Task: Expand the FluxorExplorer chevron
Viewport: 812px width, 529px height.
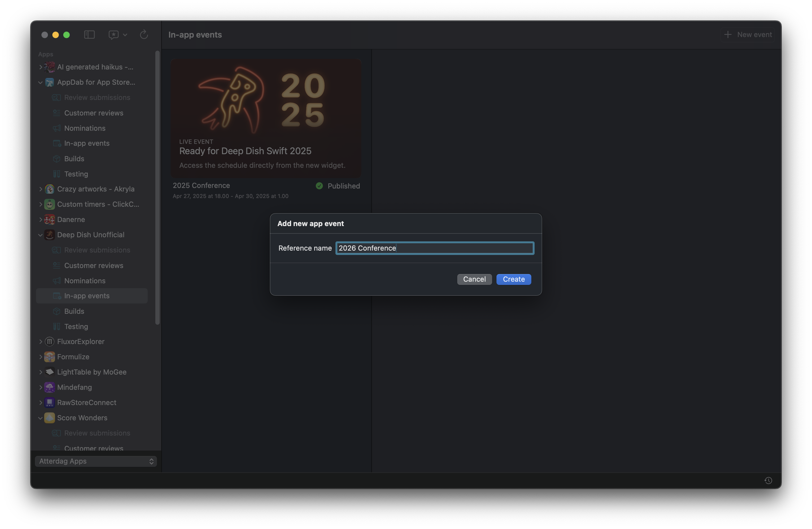Action: tap(41, 341)
